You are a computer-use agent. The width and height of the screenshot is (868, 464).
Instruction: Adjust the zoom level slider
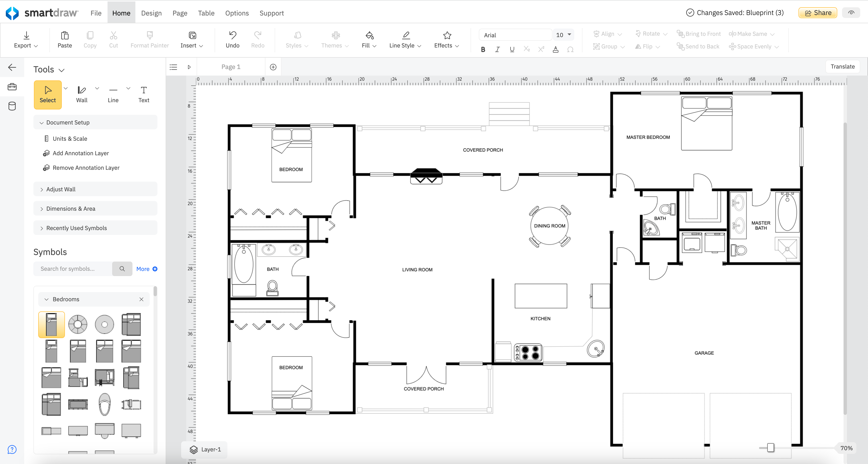pos(770,448)
